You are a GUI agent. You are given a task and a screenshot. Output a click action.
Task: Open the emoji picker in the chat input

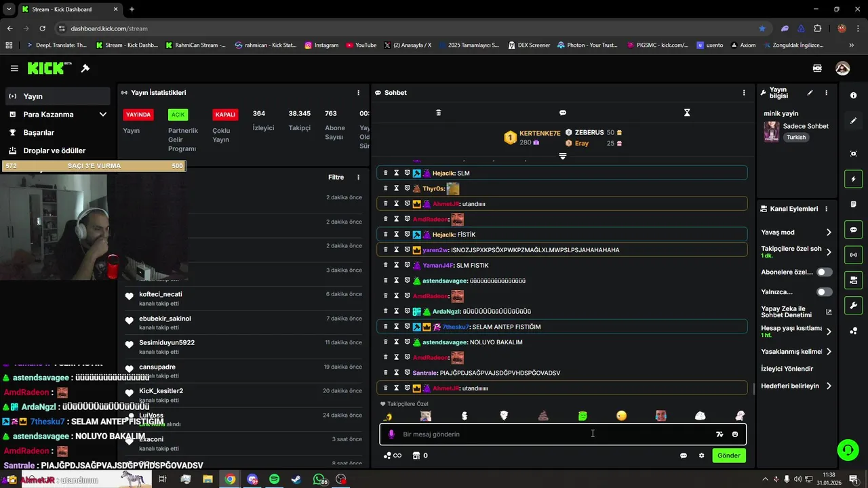[x=735, y=434]
